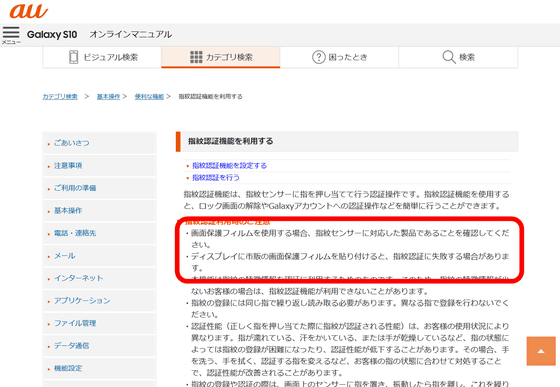Open 注意事項 in the sidebar
This screenshot has height=387, width=560.
(x=100, y=165)
